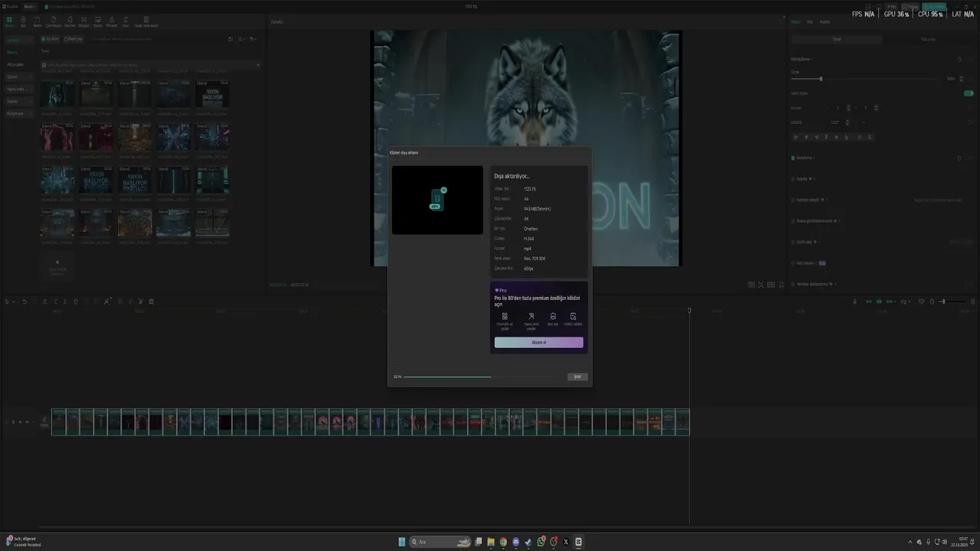
Task: Open the Ses audio panel
Action: 23,21
